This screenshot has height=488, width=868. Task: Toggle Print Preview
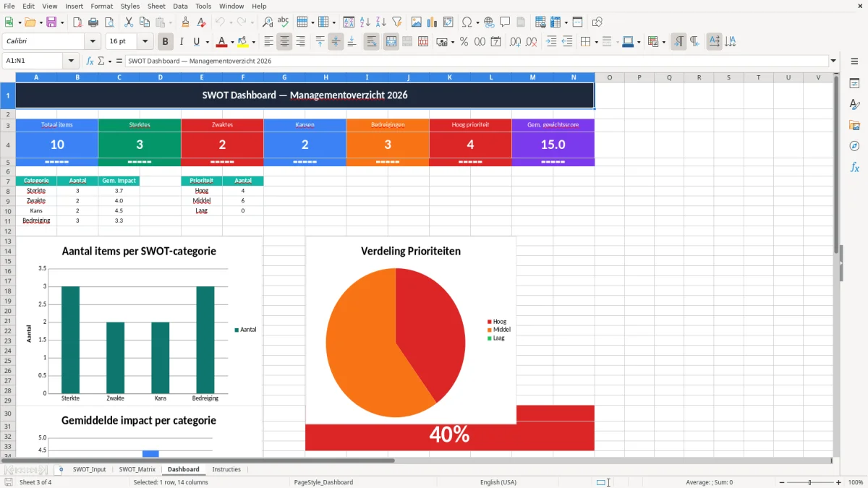tap(110, 22)
